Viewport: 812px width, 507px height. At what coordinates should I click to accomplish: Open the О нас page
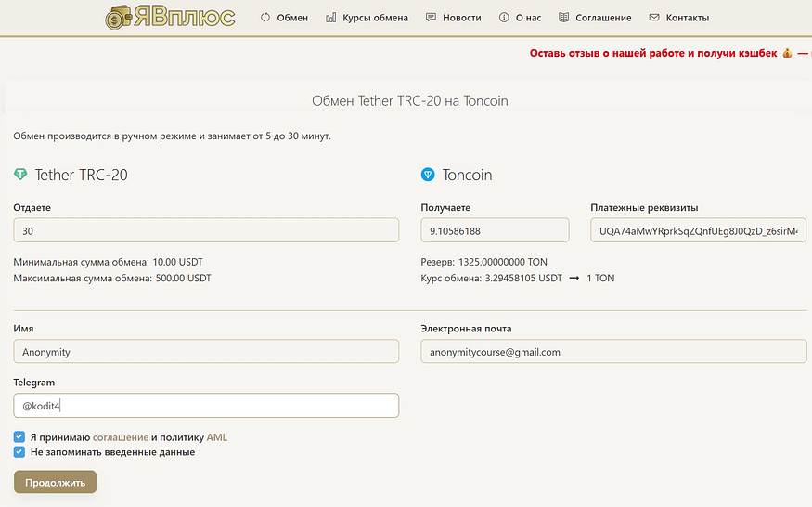click(x=528, y=18)
